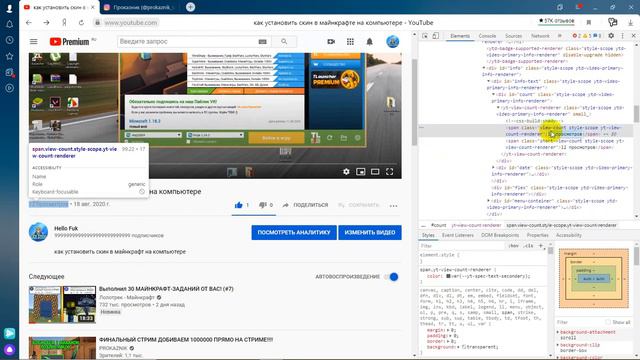Toggle .cls class editor
The height and width of the screenshot is (360, 640).
529,246
